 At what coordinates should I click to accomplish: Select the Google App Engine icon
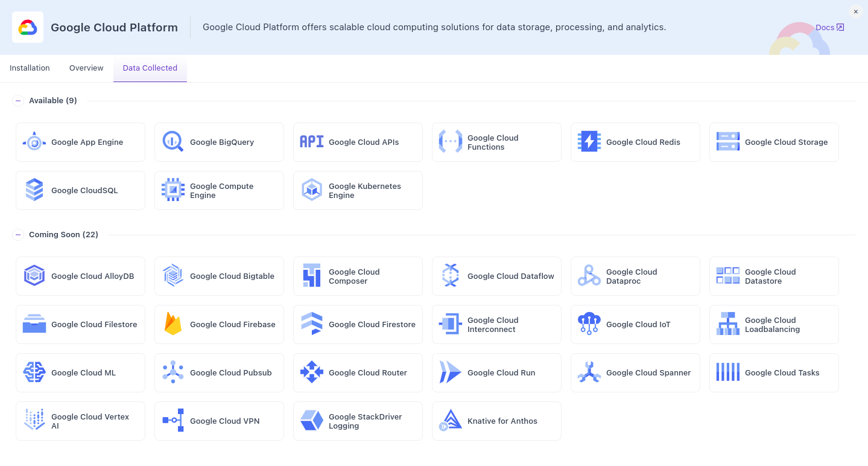coord(34,141)
